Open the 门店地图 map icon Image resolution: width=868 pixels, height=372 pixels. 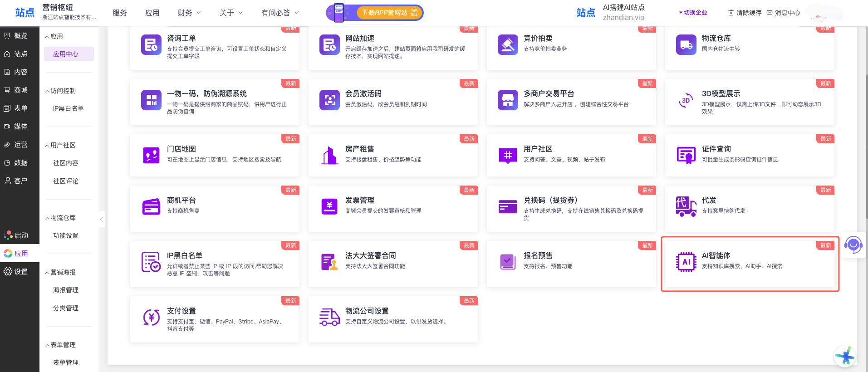[151, 155]
